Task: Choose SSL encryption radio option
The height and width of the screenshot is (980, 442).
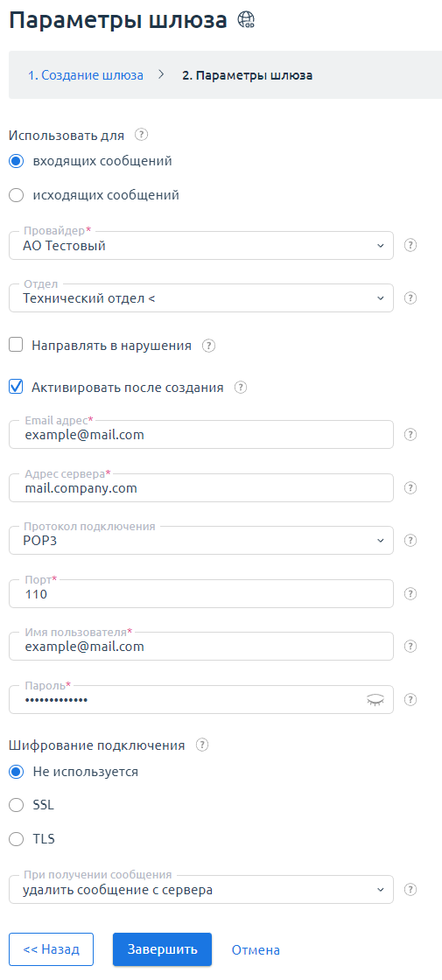Action: click(x=17, y=805)
